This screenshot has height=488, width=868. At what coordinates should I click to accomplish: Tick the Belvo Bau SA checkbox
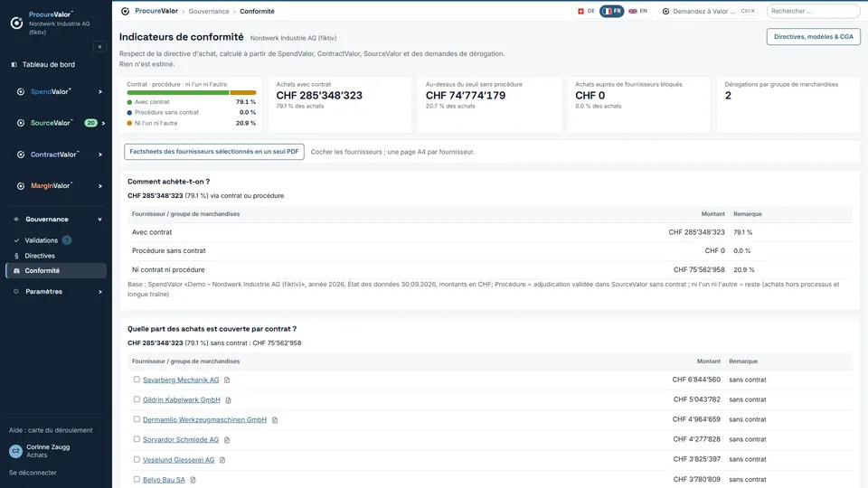point(137,479)
